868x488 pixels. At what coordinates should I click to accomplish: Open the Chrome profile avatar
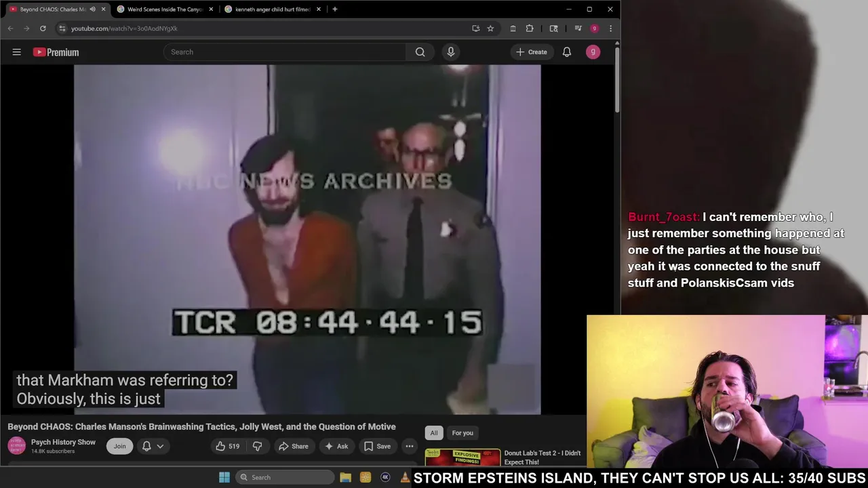tap(594, 28)
